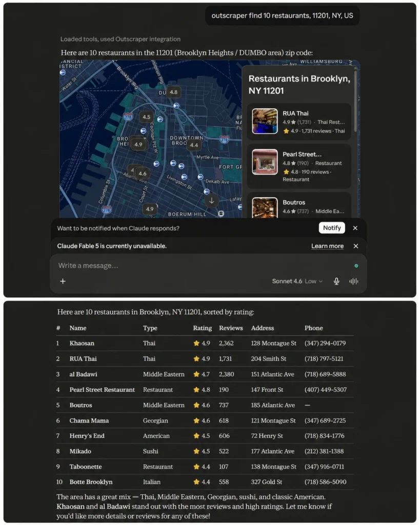Image resolution: width=420 pixels, height=525 pixels.
Task: Click the 327 Gold St address
Action: [267, 482]
